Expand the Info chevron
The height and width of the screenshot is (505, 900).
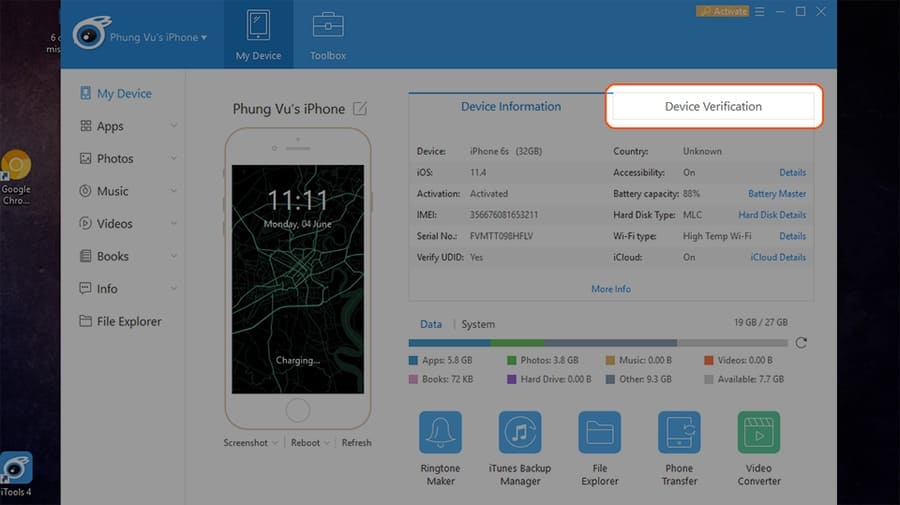pos(173,288)
